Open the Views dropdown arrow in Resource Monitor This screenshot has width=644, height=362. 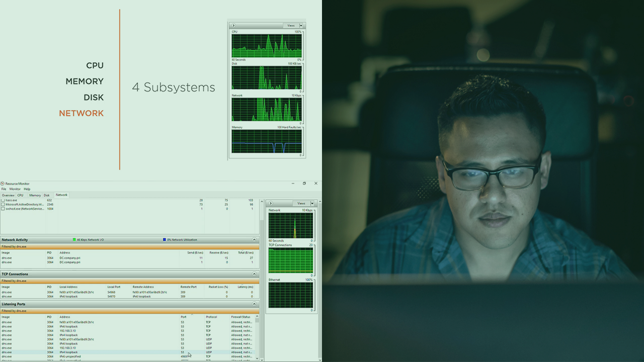[313, 204]
